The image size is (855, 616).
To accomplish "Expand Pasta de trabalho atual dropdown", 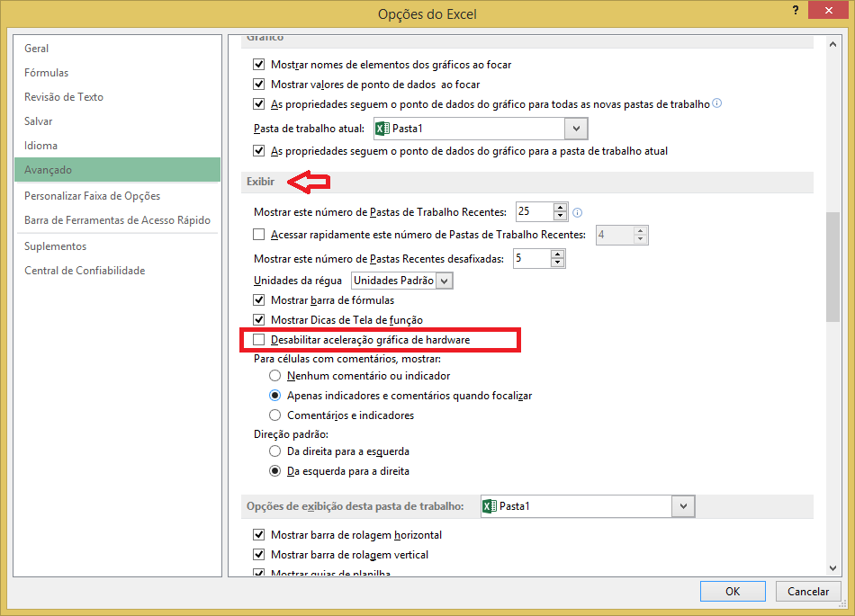I will point(578,129).
